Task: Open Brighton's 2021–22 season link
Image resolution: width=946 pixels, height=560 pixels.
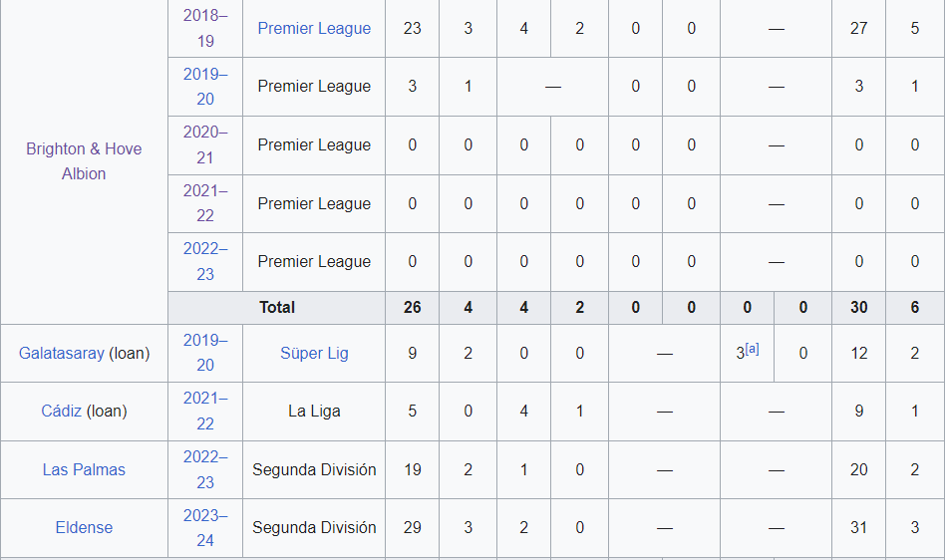Action: pyautogui.click(x=205, y=203)
